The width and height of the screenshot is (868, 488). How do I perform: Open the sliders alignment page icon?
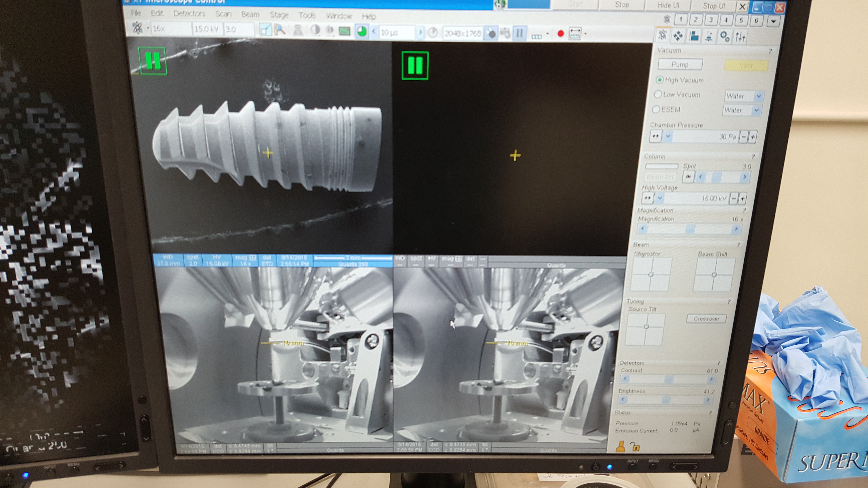coord(740,37)
